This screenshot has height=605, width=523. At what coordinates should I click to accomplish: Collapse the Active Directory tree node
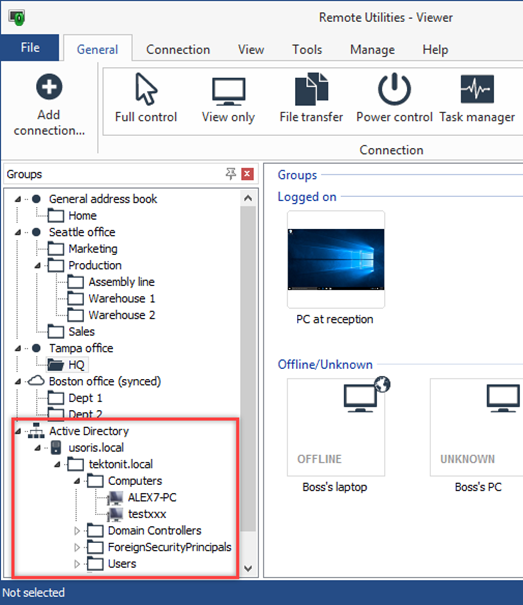(x=18, y=431)
